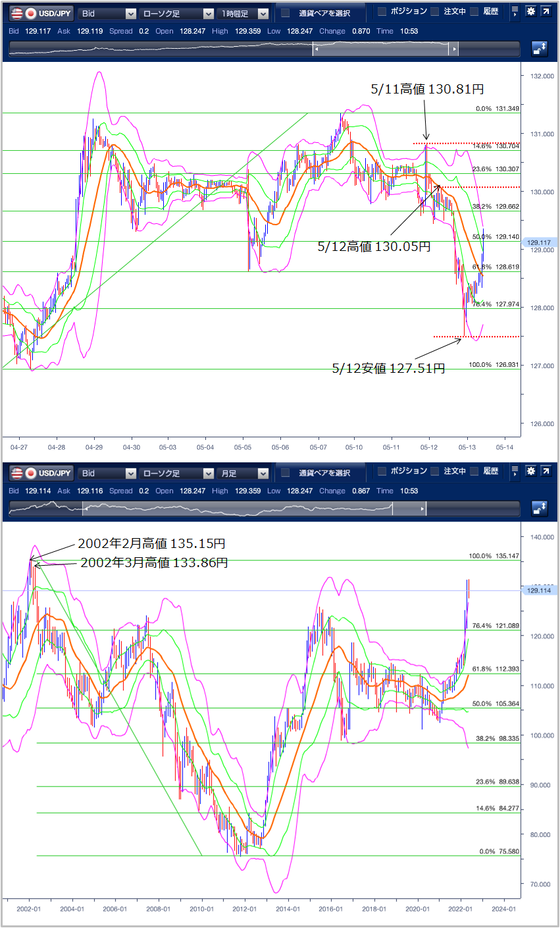Pop out the monthly chart window
Viewport: 560px width, 928px height.
pos(546,472)
